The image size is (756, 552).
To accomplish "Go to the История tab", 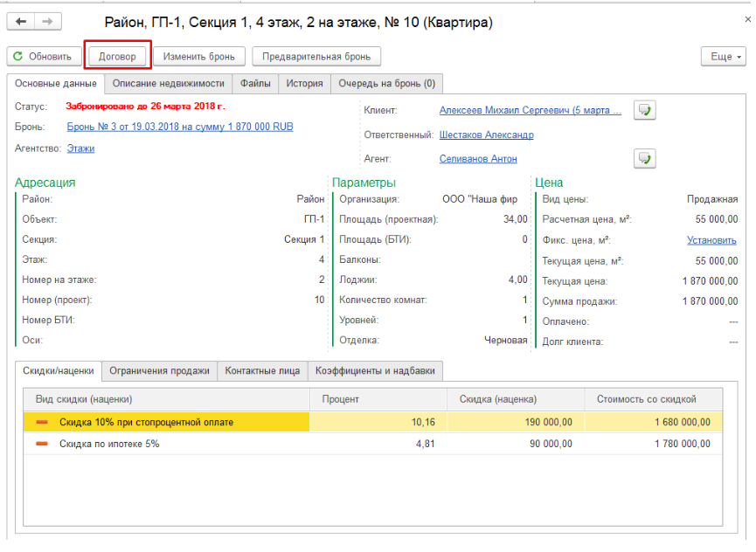I will click(x=304, y=84).
